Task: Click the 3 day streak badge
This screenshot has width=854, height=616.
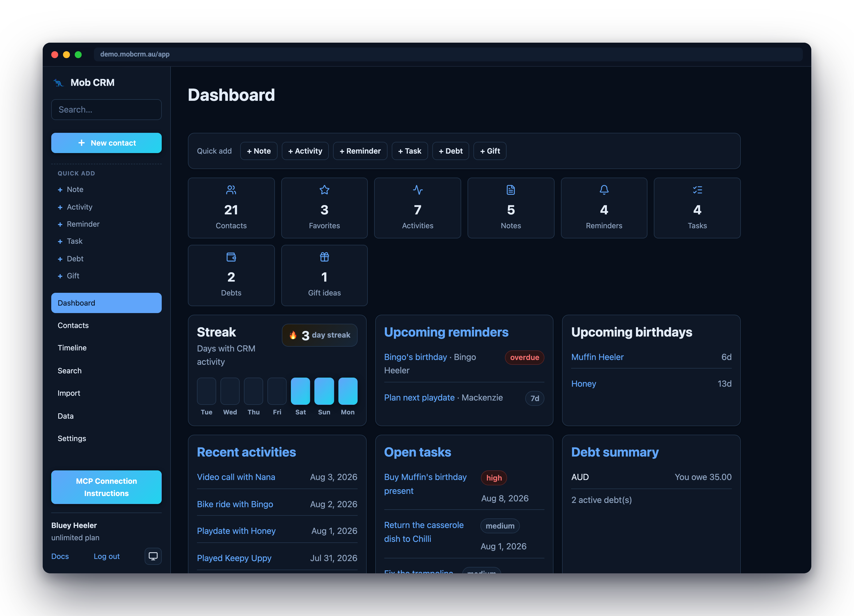Action: [319, 335]
